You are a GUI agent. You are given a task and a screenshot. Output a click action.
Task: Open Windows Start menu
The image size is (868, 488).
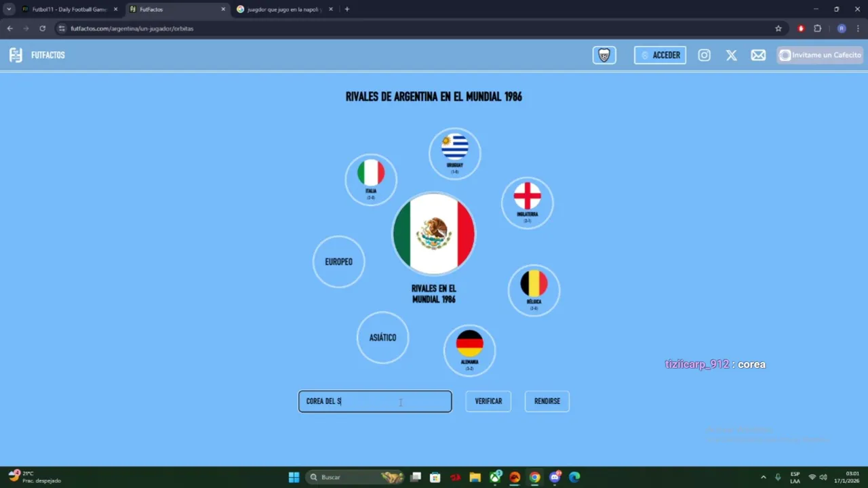coord(294,477)
